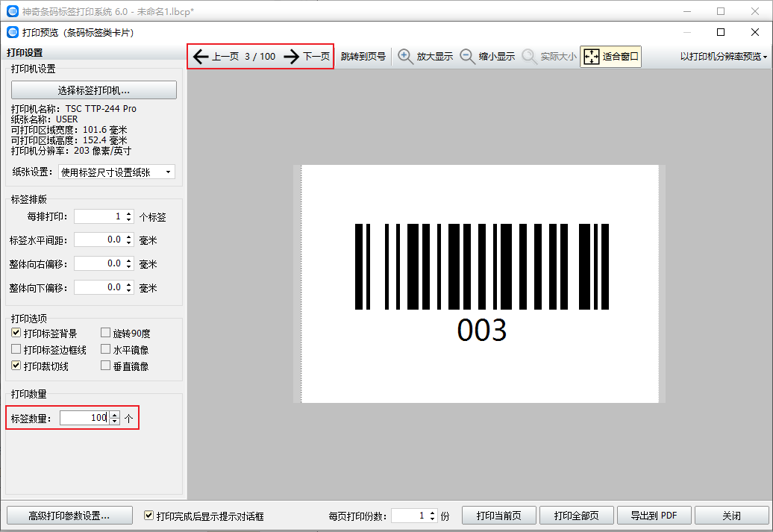Click barcode number 003 in preview
Viewport: 773px width, 532px height.
click(x=482, y=330)
